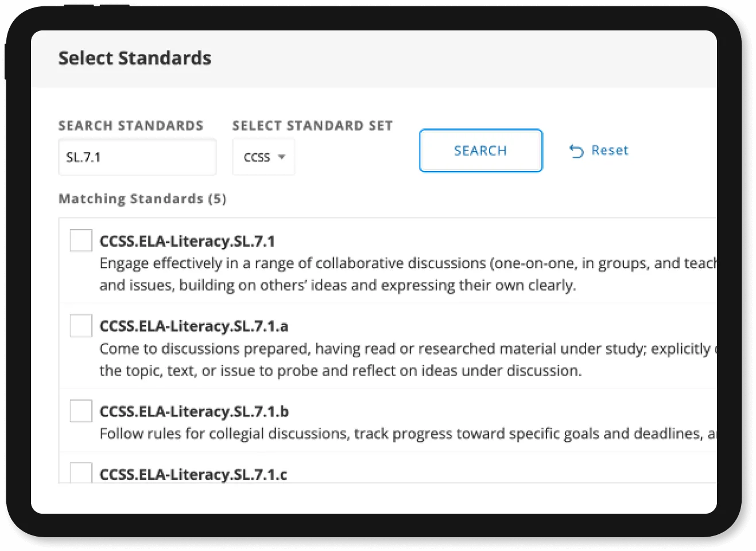
Task: Click the CCSS dropdown caret arrow
Action: click(x=281, y=157)
